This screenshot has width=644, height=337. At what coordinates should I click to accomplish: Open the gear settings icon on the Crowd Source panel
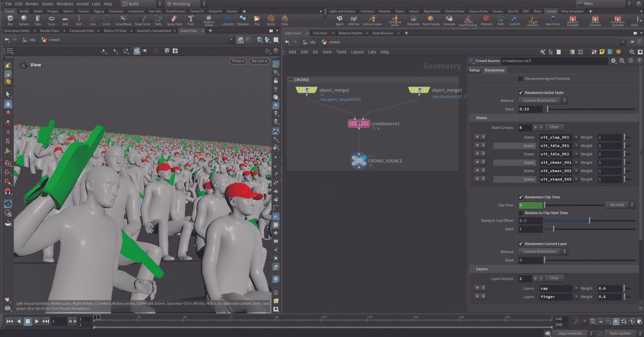click(x=612, y=60)
